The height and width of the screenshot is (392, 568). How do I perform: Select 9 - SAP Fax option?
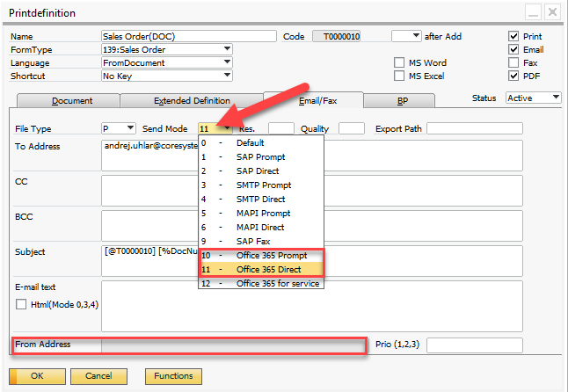click(x=261, y=241)
